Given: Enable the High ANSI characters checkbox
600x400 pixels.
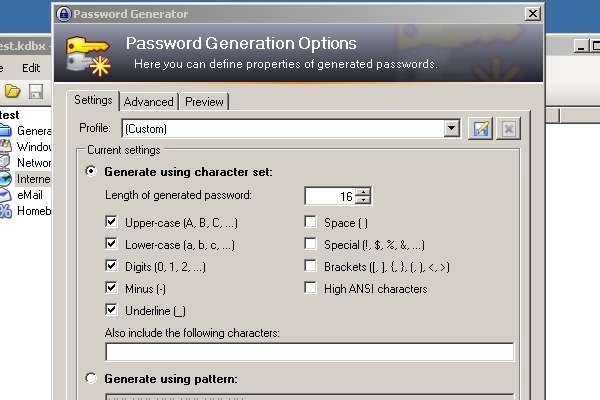Looking at the screenshot, I should tap(310, 288).
